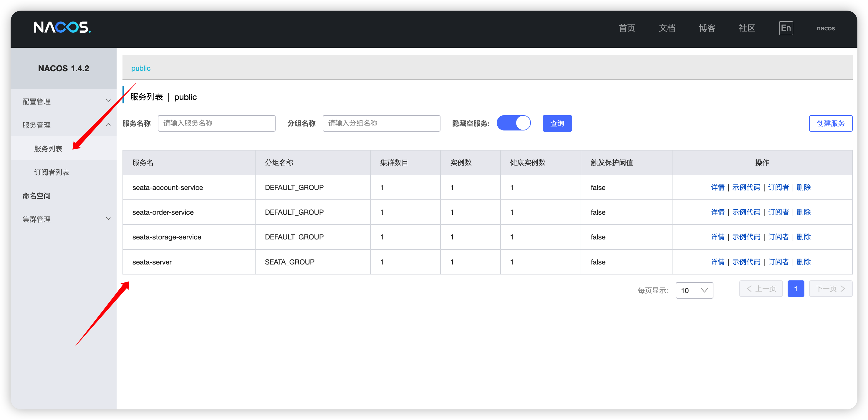Open 详情 for seata-account-service
This screenshot has width=868, height=420.
pyautogui.click(x=717, y=187)
